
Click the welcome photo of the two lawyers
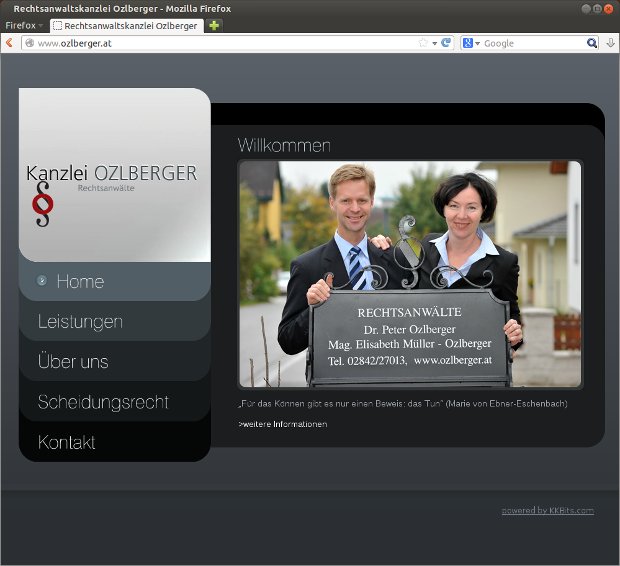[410, 274]
